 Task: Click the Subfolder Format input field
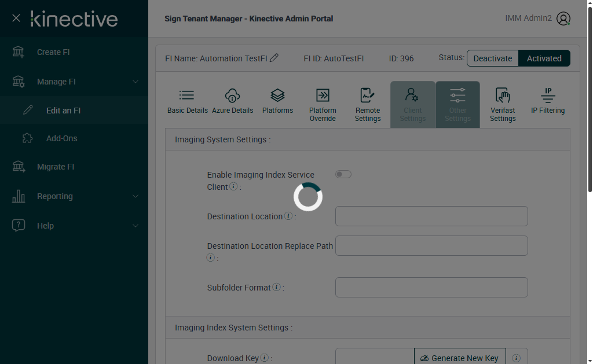coord(431,287)
